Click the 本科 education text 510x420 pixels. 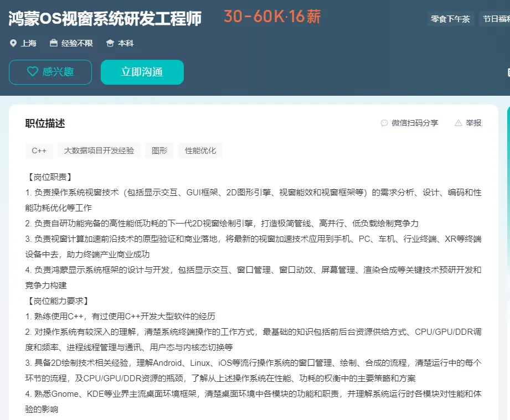tap(126, 43)
